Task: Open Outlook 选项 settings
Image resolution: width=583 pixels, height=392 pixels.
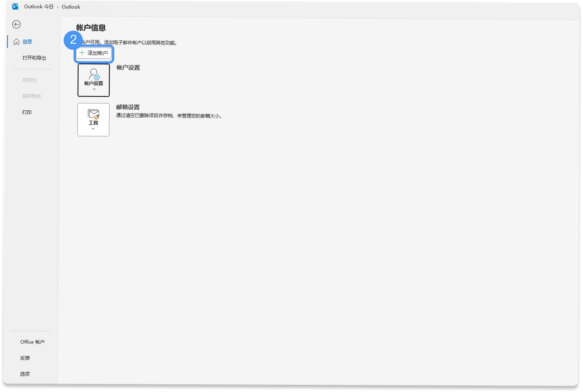Action: (x=25, y=374)
